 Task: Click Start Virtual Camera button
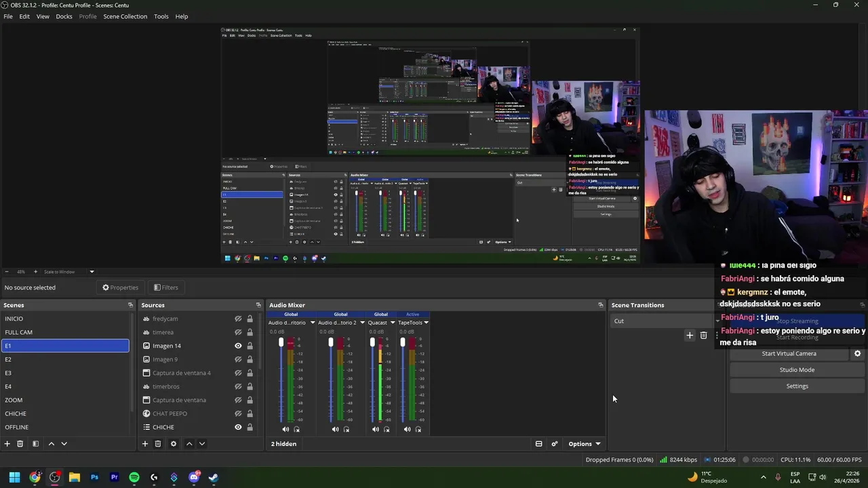789,354
